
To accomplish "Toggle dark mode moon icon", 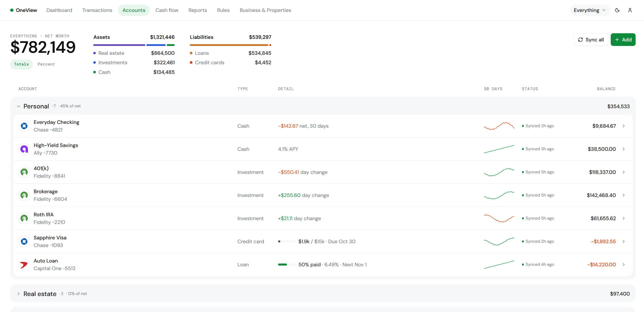I will pos(617,10).
